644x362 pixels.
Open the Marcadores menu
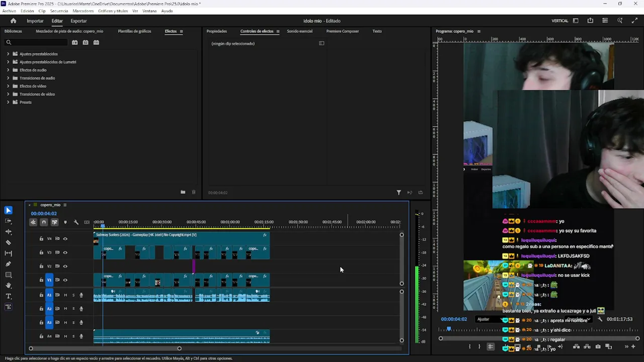[x=83, y=11]
